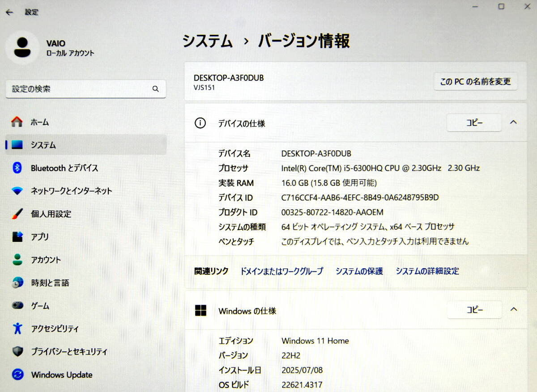The height and width of the screenshot is (392, 537).
Task: Click the product ID 00325-80722-14820-AAOEM
Action: click(332, 212)
